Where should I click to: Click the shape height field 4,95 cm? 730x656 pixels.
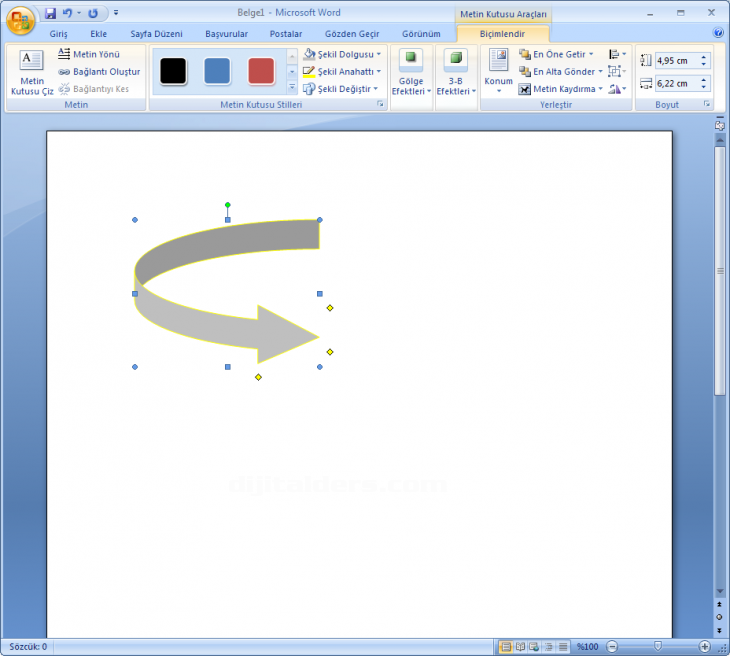pyautogui.click(x=677, y=61)
